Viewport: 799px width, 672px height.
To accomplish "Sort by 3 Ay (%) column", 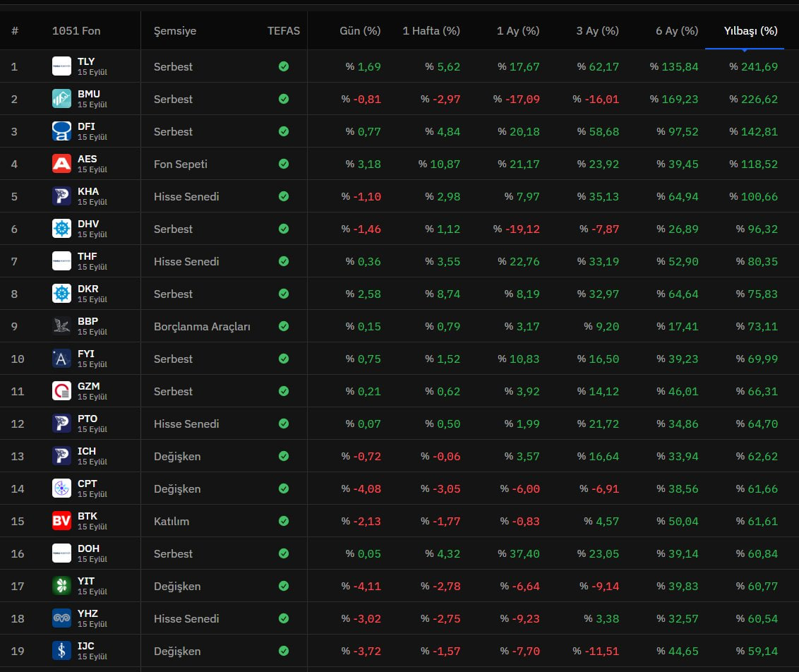I will pos(597,30).
